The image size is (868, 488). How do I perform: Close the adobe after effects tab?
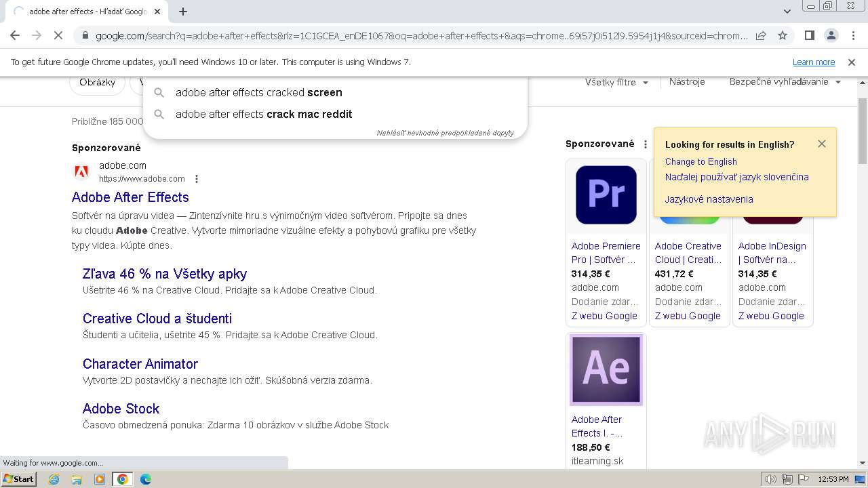pos(158,12)
